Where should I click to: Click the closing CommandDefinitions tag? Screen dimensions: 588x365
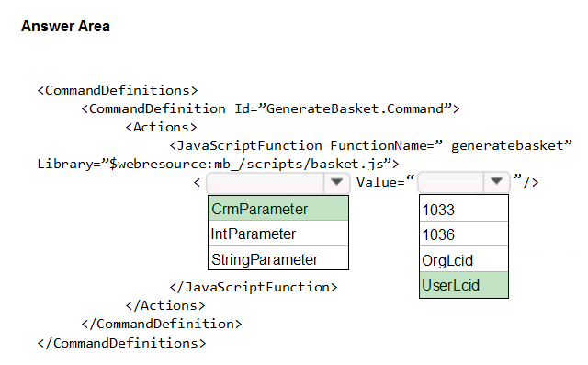(121, 343)
